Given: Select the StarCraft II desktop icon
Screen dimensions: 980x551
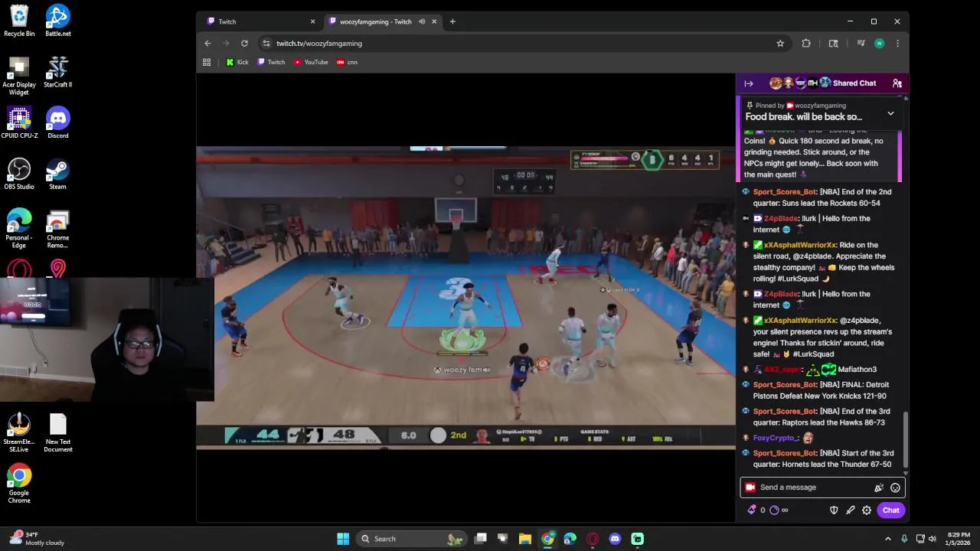Looking at the screenshot, I should pyautogui.click(x=58, y=72).
